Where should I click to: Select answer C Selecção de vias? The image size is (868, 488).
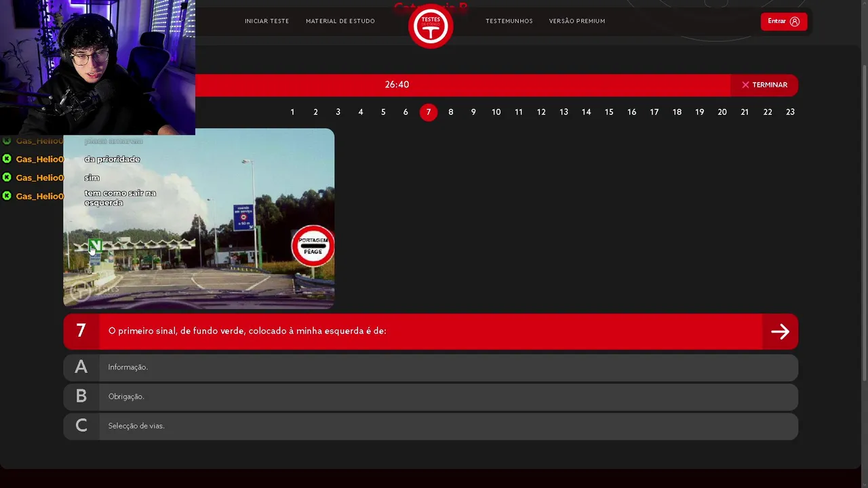tap(431, 426)
